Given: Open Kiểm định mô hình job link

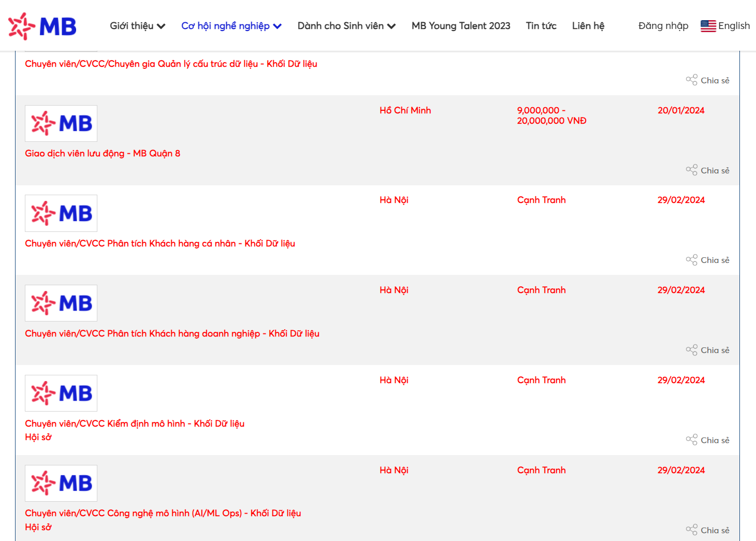Looking at the screenshot, I should coord(135,423).
